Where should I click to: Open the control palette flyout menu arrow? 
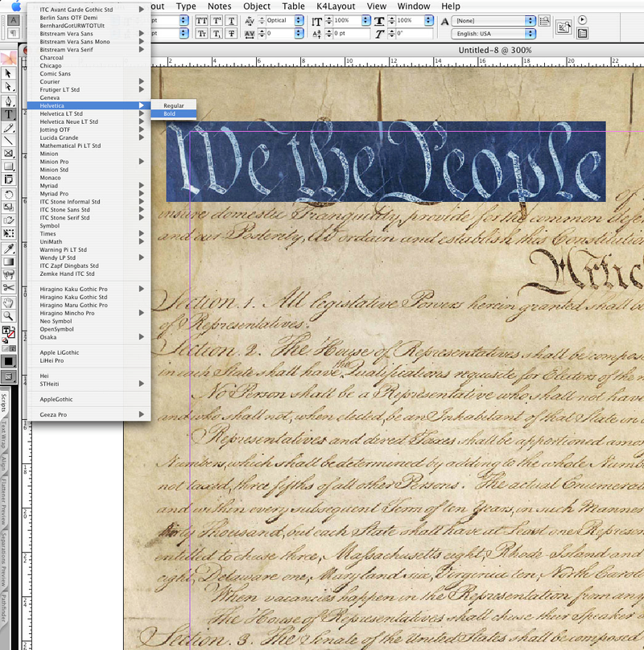(x=582, y=19)
